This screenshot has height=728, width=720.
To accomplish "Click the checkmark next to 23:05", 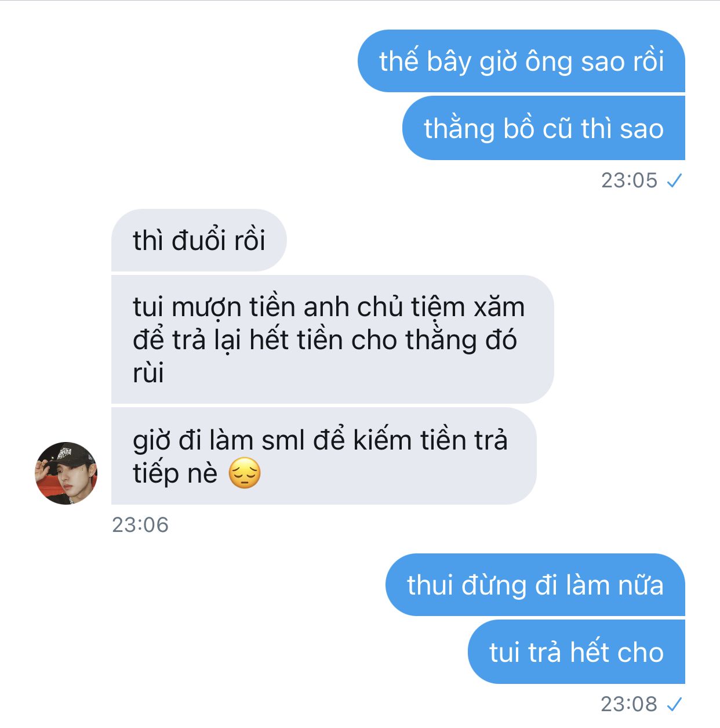I will pyautogui.click(x=674, y=181).
